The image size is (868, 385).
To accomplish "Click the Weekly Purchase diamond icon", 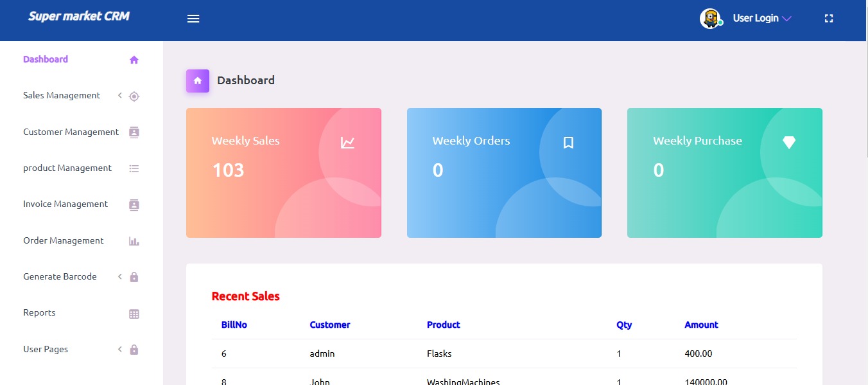I will (789, 143).
